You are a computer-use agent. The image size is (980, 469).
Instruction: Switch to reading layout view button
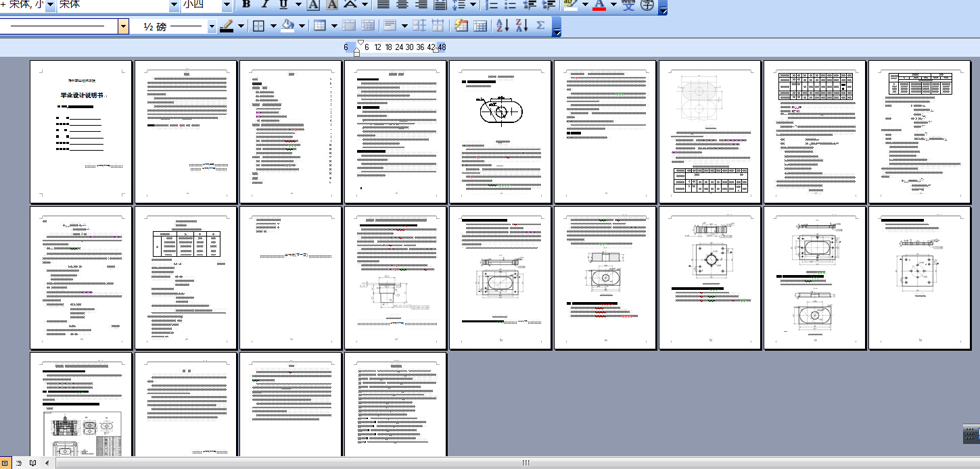pyautogui.click(x=32, y=463)
